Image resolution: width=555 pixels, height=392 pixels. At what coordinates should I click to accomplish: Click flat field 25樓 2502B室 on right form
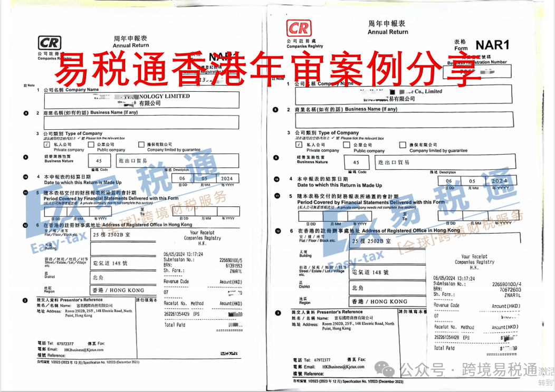[x=388, y=241]
